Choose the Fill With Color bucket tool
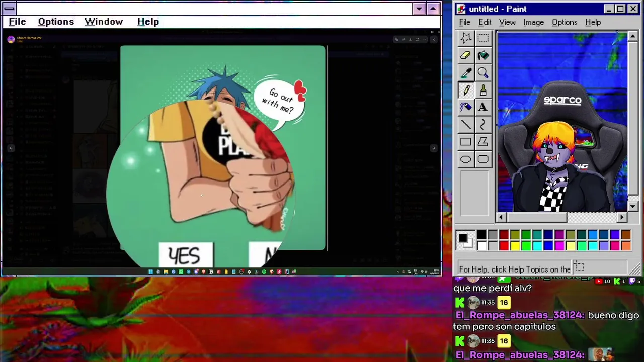644x362 pixels. coord(483,55)
